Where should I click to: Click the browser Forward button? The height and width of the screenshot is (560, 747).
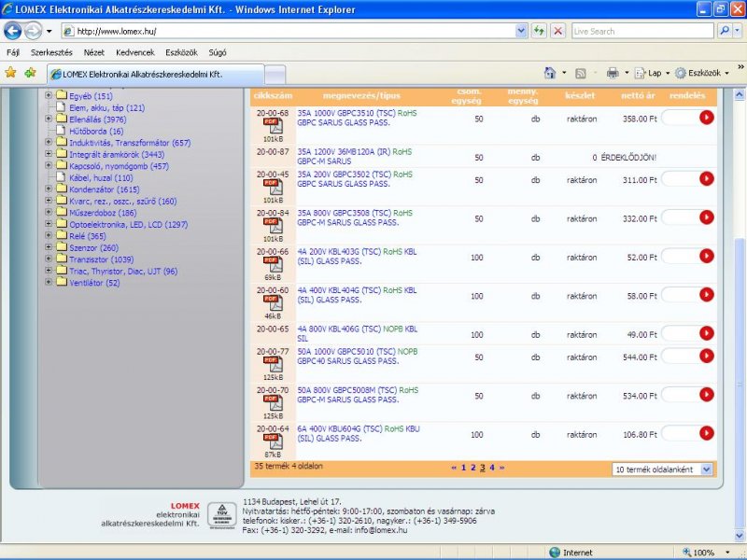33,32
